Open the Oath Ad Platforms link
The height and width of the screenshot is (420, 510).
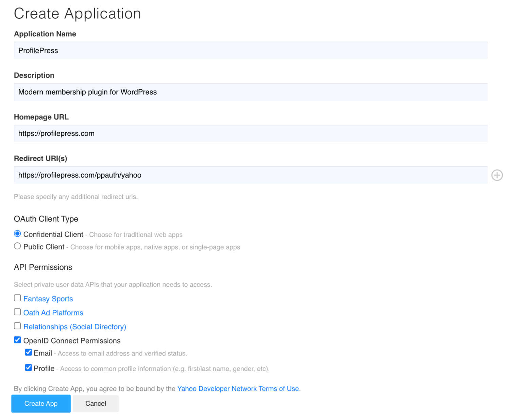pos(53,313)
